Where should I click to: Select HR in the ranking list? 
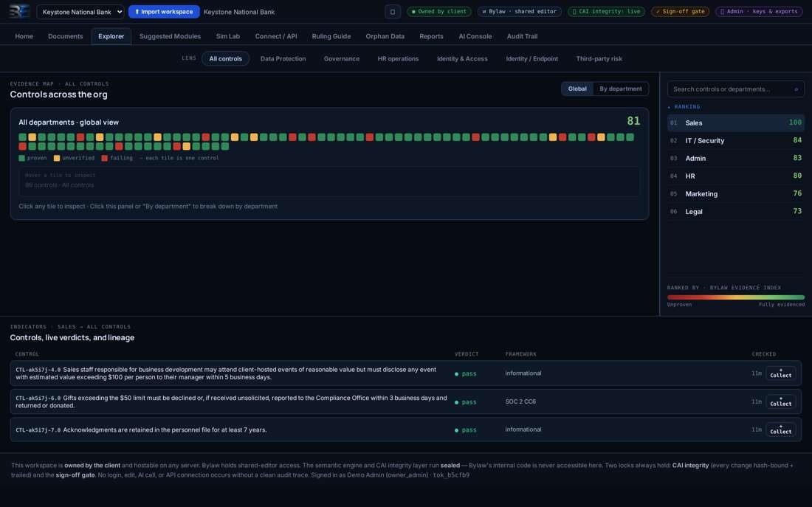tap(735, 176)
